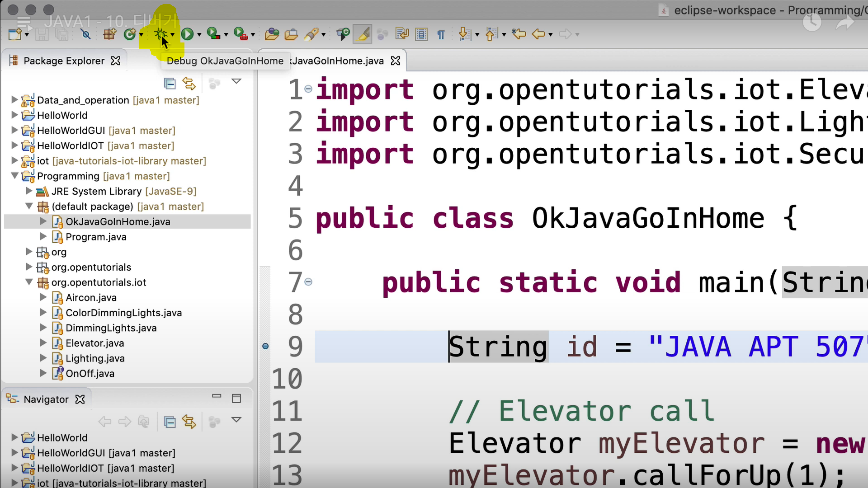
Task: Click the Next Annotation arrow icon
Action: (x=463, y=34)
